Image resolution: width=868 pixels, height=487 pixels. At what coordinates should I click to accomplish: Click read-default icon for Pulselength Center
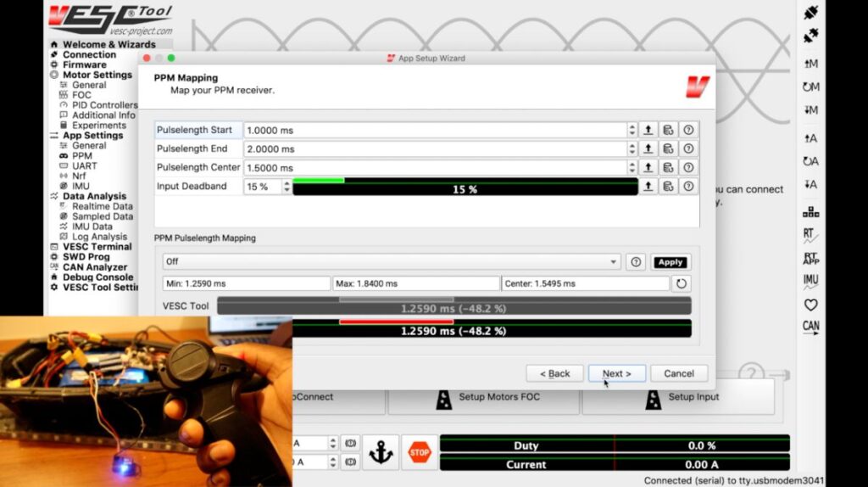[668, 168]
